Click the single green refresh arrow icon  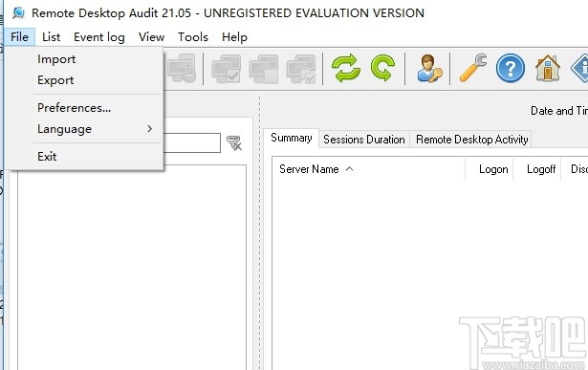coord(382,68)
